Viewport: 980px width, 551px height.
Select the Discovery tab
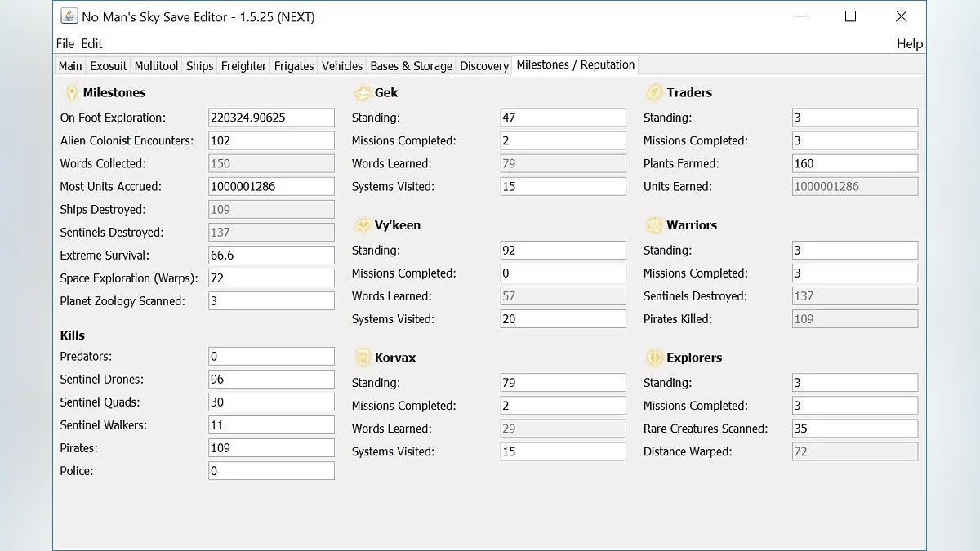pyautogui.click(x=484, y=66)
